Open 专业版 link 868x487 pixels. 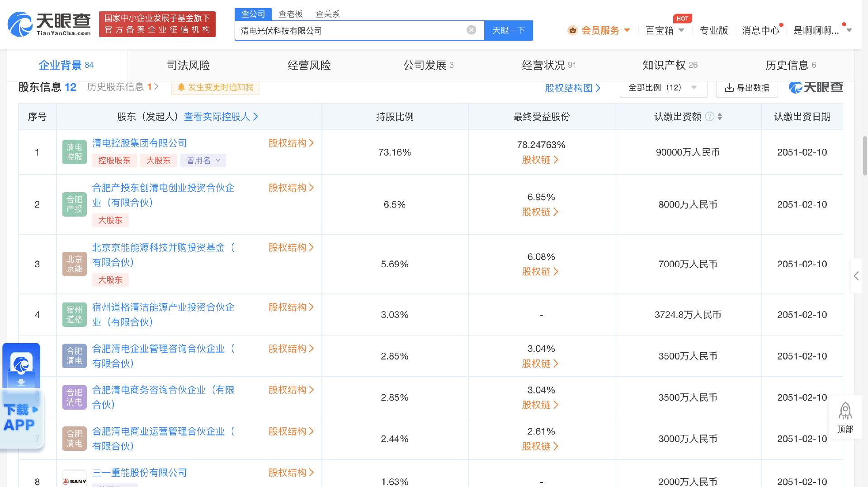point(714,30)
